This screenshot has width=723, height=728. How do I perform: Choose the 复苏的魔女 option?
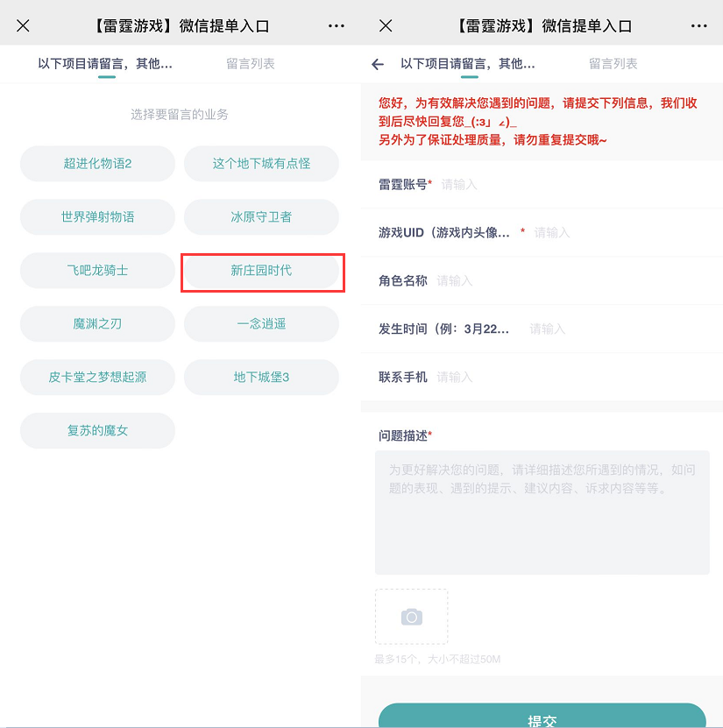(x=97, y=431)
